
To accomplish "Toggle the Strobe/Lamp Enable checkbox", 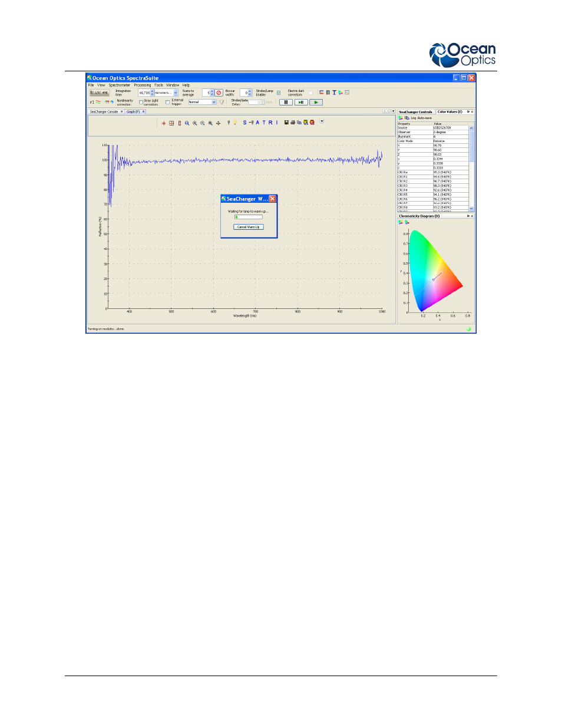I will 279,93.
